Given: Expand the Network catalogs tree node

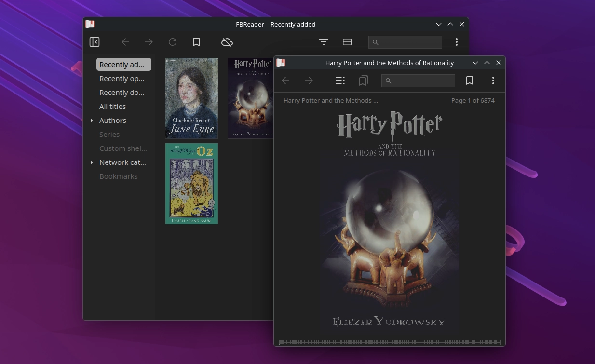Looking at the screenshot, I should [x=92, y=162].
